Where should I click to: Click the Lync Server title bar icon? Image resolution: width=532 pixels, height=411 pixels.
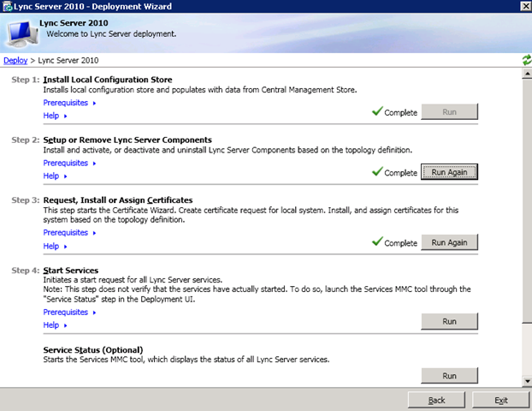click(x=7, y=7)
